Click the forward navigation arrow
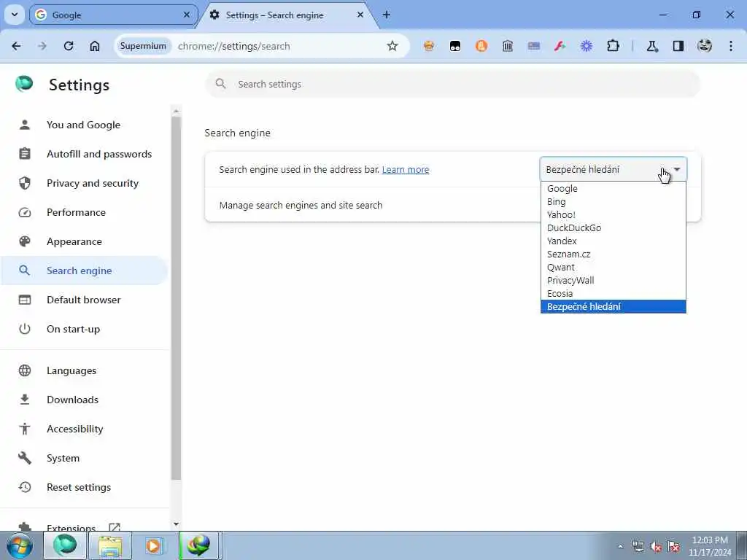The height and width of the screenshot is (560, 747). (42, 46)
